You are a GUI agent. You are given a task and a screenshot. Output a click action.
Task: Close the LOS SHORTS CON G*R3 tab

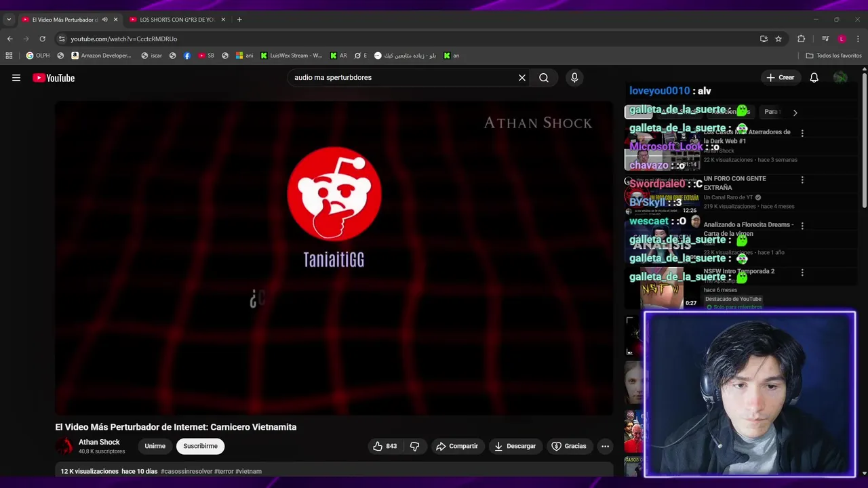click(223, 20)
